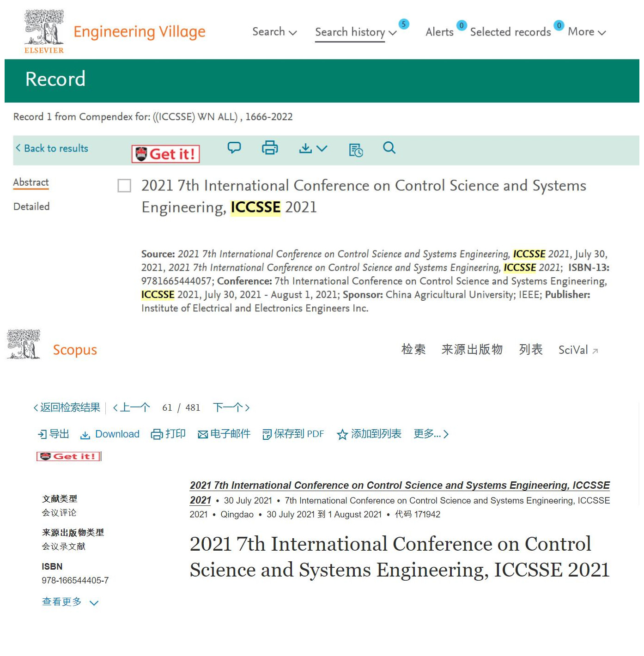Click the Alerts badge showing 0
Image resolution: width=644 pixels, height=656 pixels.
coord(461,25)
